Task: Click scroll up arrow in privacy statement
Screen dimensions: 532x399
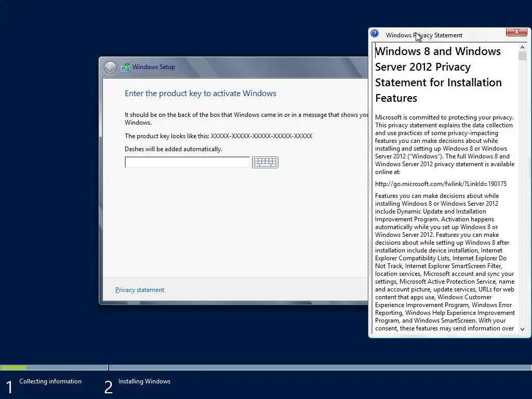Action: (522, 47)
